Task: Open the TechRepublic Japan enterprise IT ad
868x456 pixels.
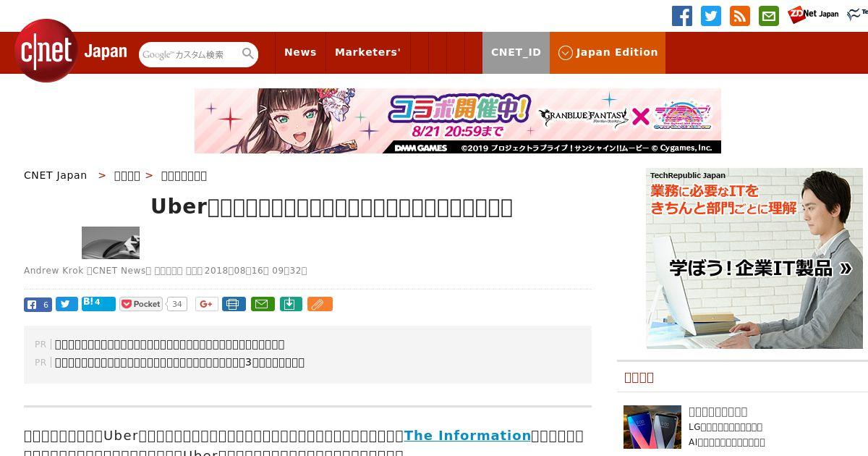Action: (754, 258)
